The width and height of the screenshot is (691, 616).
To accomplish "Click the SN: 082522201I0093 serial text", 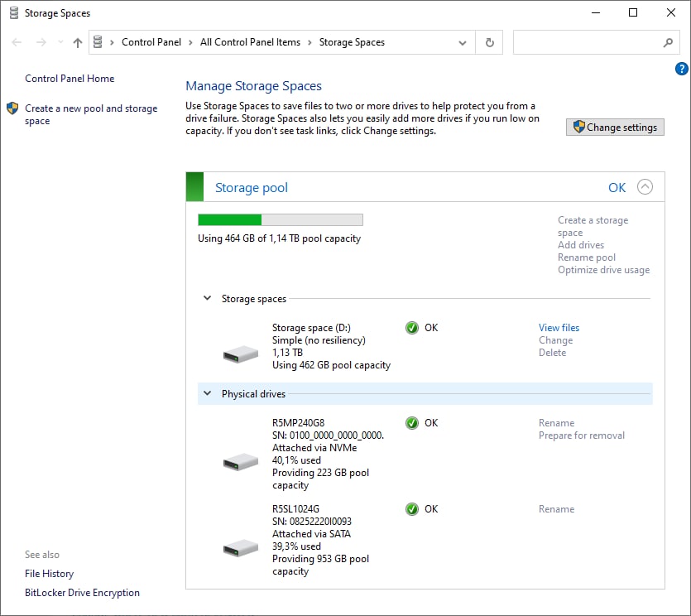I will (311, 521).
